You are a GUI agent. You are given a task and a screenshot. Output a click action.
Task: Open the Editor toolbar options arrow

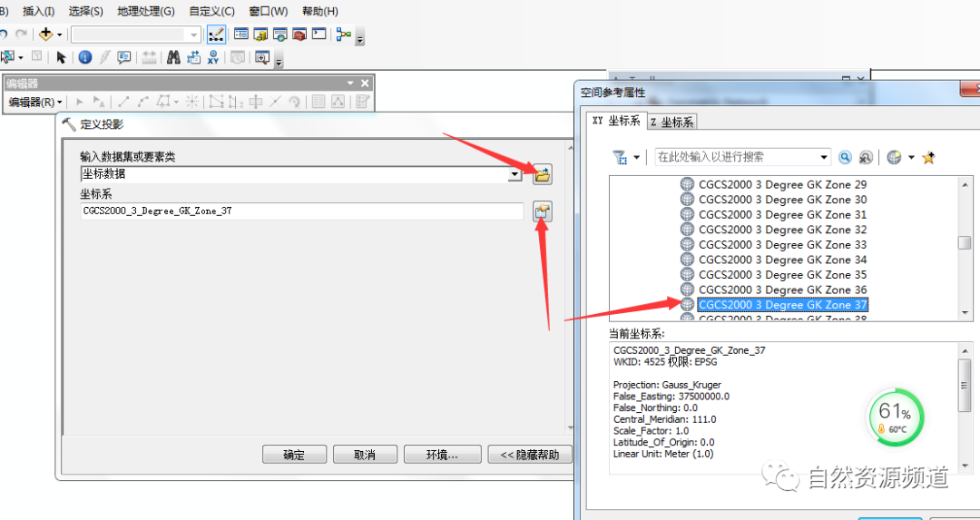click(350, 83)
